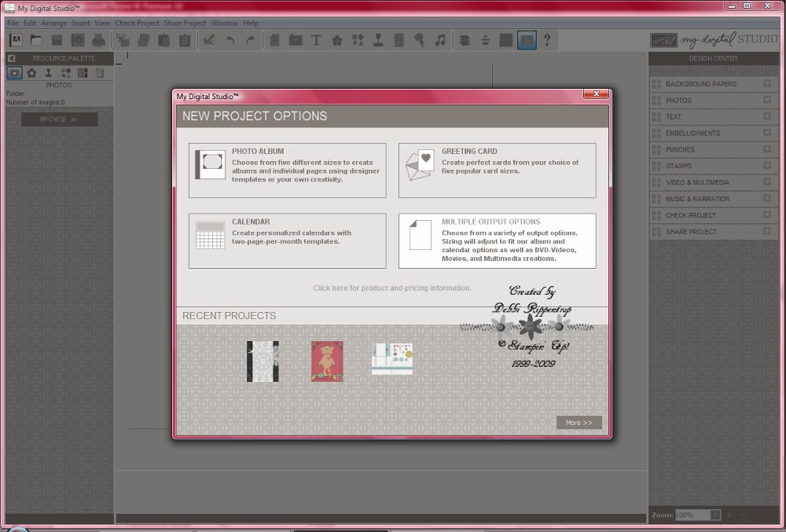Select the Photos tab in Resource Palette
Viewport: 786px width, 532px height.
(14, 73)
